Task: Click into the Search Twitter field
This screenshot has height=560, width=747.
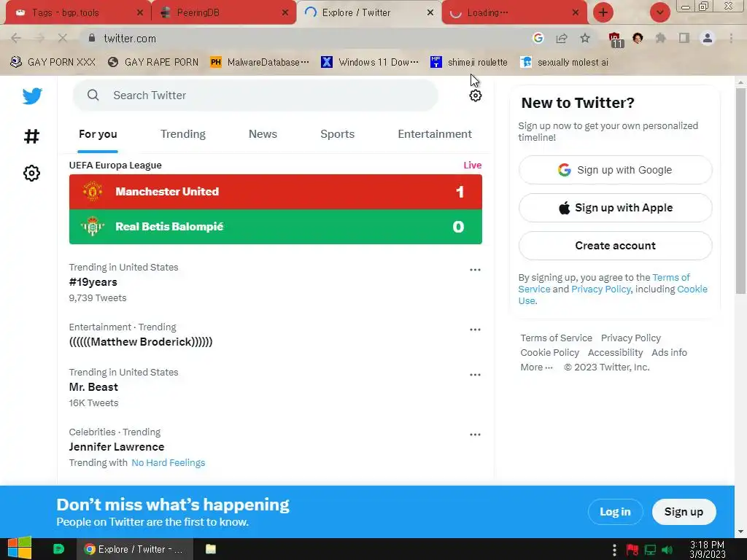Action: click(x=255, y=96)
